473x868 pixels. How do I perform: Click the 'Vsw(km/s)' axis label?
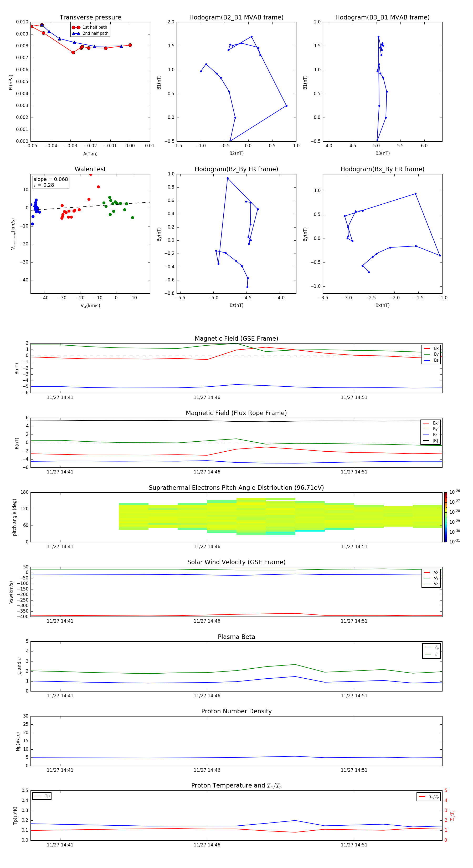pos(11,592)
